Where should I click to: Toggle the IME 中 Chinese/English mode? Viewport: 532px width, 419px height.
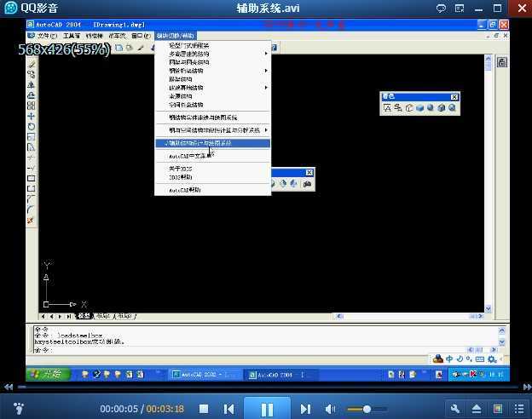[449, 359]
